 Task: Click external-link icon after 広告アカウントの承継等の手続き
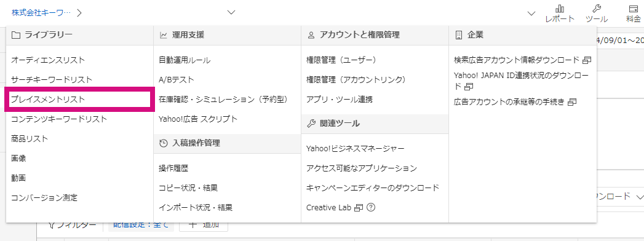[x=572, y=102]
